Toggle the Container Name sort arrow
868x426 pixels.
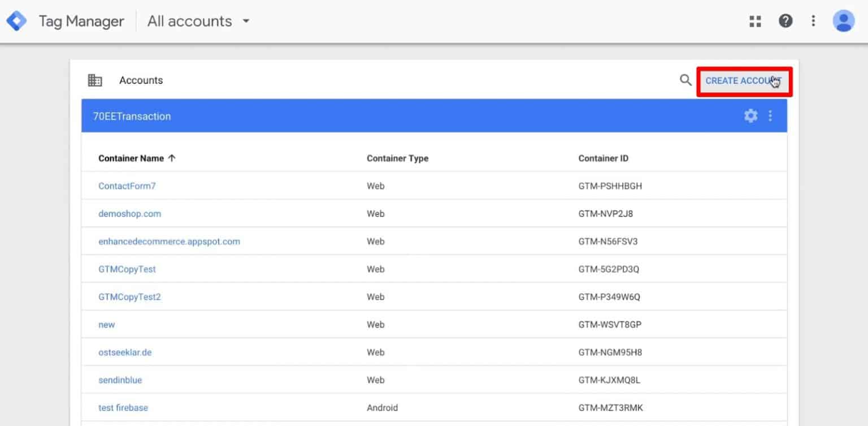point(172,158)
